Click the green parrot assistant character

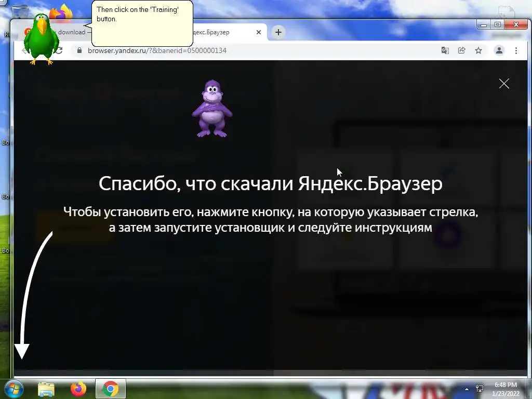[42, 39]
